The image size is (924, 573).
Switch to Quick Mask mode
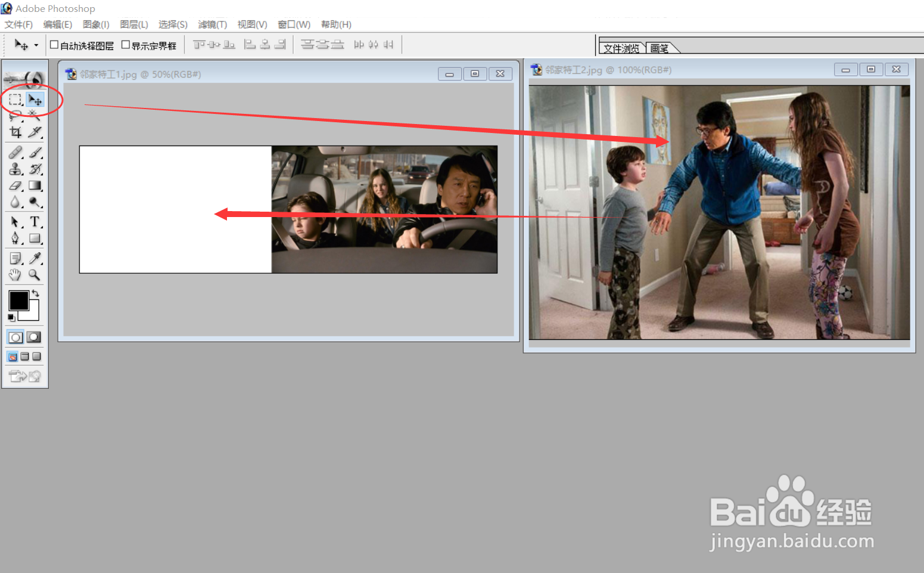tap(34, 337)
